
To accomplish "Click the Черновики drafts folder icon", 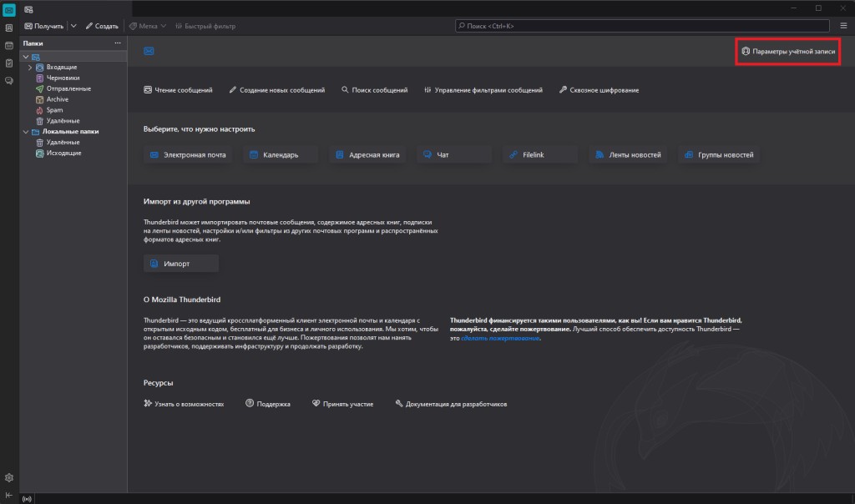I will (x=40, y=78).
